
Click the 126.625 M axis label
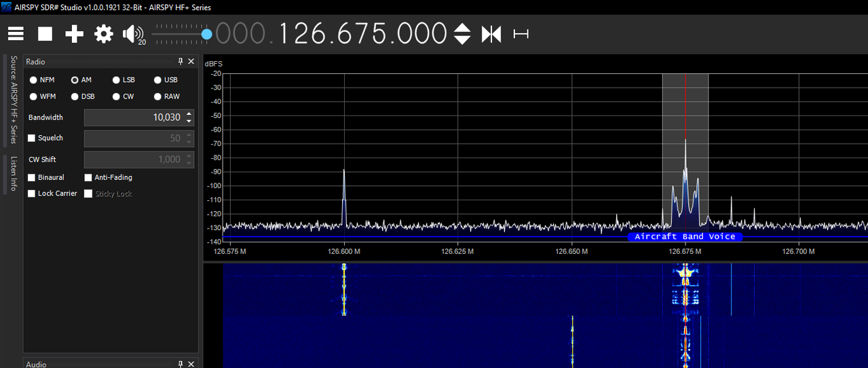457,251
